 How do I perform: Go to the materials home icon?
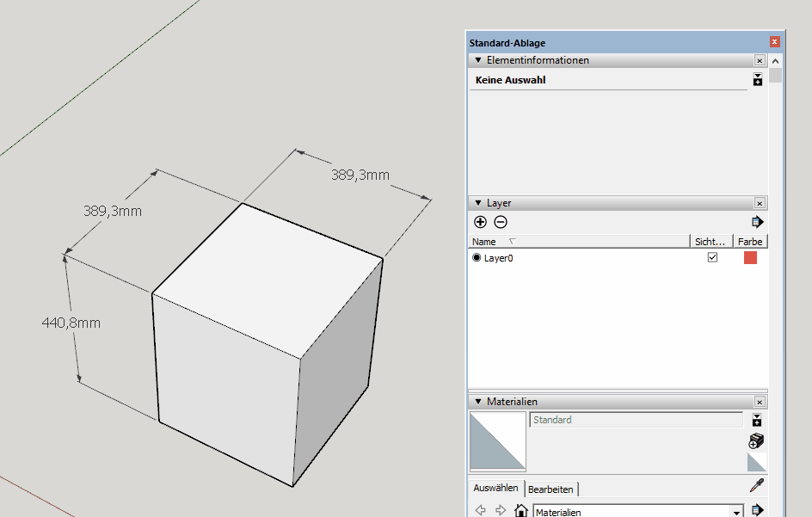tap(520, 511)
